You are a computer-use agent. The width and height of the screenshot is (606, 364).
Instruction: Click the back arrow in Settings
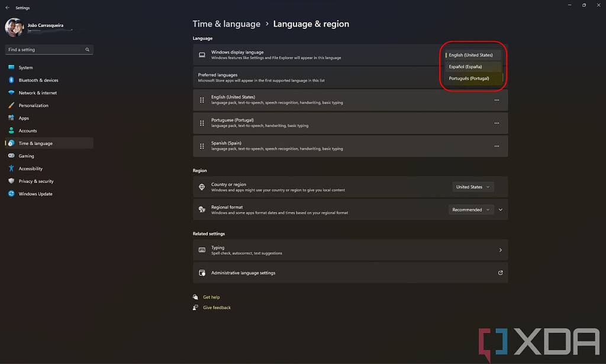7,7
